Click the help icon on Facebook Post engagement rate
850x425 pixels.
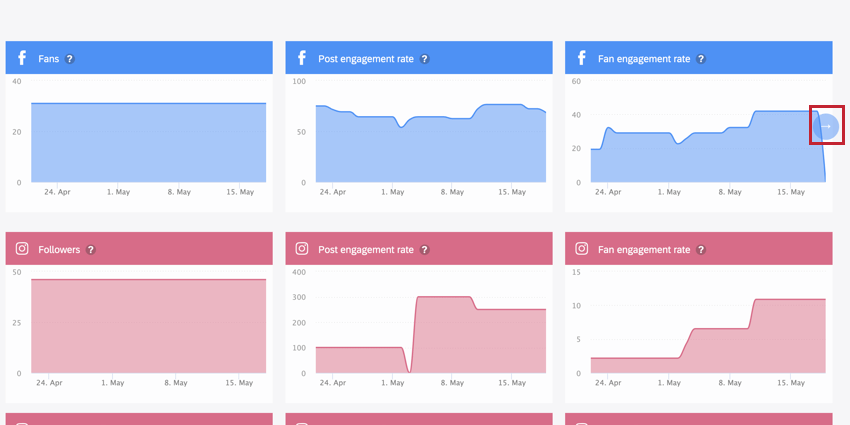click(424, 59)
